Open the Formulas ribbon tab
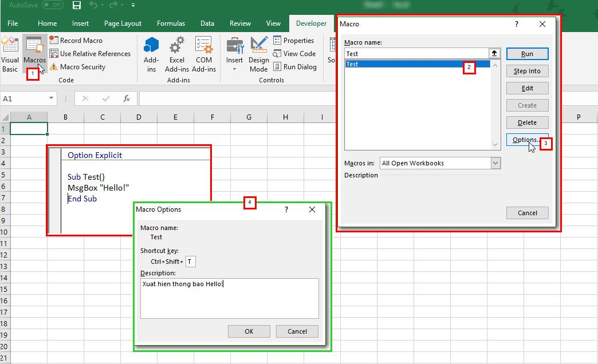Image resolution: width=598 pixels, height=364 pixels. (171, 23)
